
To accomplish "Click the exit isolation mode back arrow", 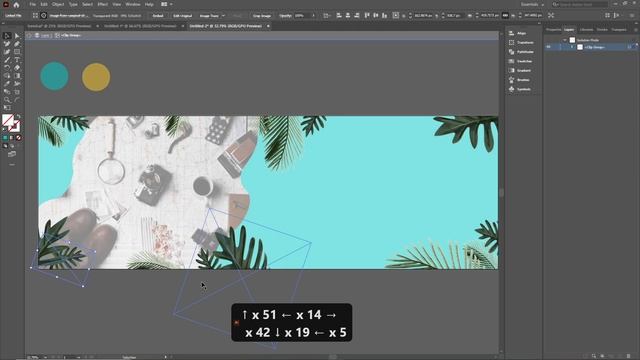I will [x=29, y=36].
